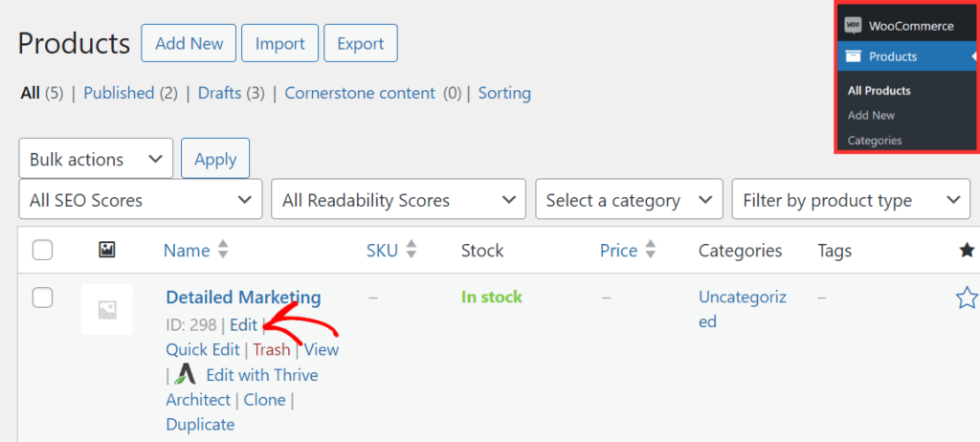Screen dimensions: 980x442
Task: Check the select all products checkbox
Action: (x=43, y=251)
